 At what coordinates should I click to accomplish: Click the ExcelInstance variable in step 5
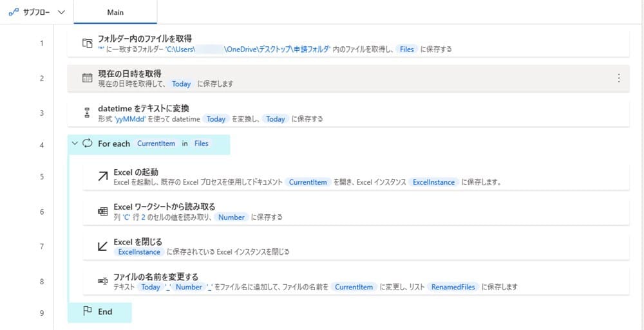coord(433,182)
